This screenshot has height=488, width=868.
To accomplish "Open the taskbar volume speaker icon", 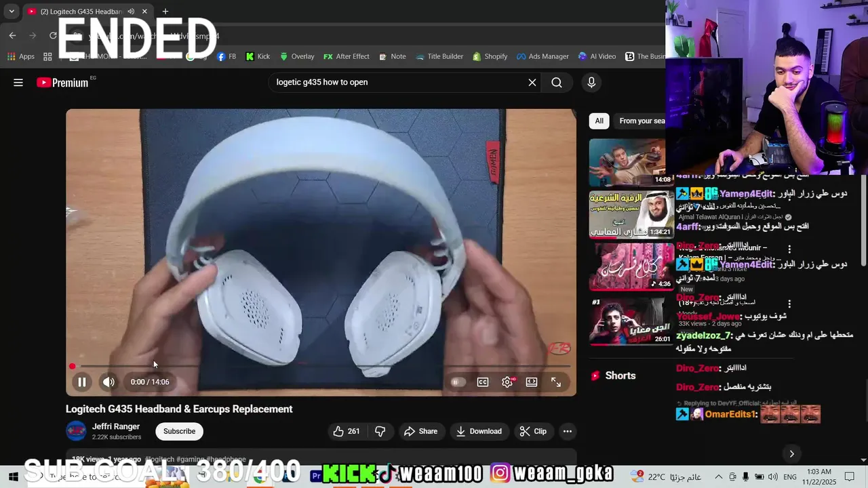I will click(x=772, y=476).
